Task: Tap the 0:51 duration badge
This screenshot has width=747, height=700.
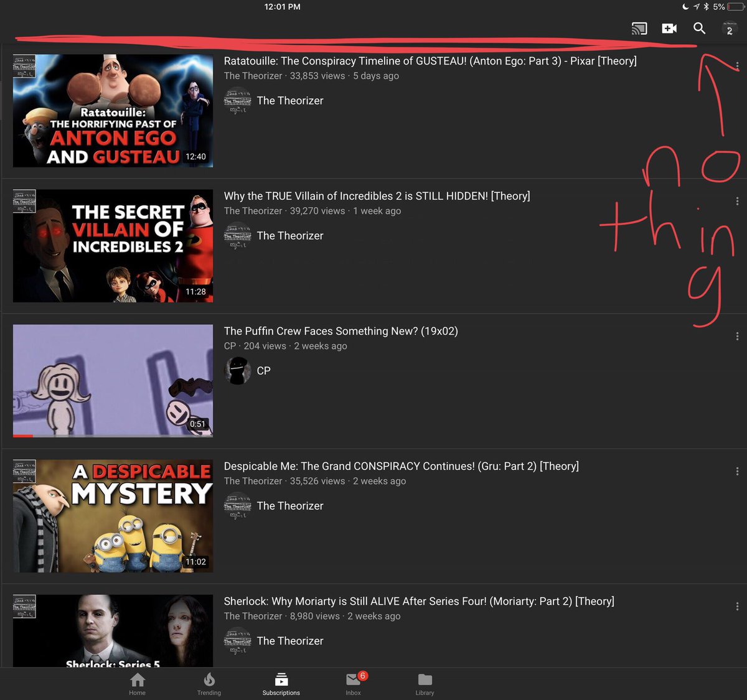Action: (x=197, y=424)
